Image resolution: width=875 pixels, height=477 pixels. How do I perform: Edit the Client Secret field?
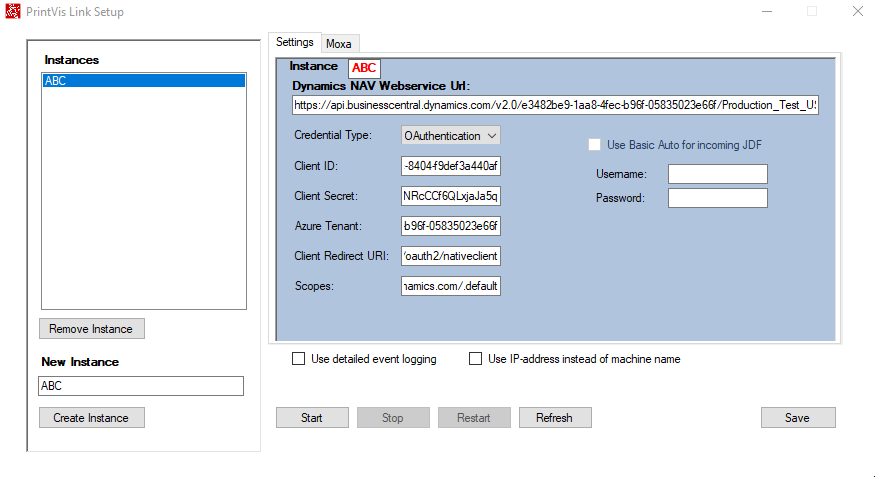click(x=450, y=196)
